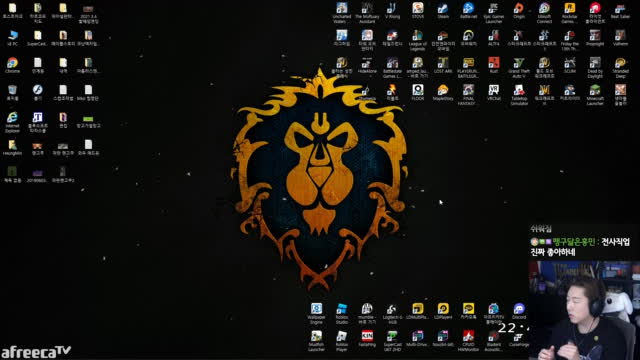Image resolution: width=640 pixels, height=360 pixels.
Task: Launch Battle.net from the desktop
Action: [468, 11]
